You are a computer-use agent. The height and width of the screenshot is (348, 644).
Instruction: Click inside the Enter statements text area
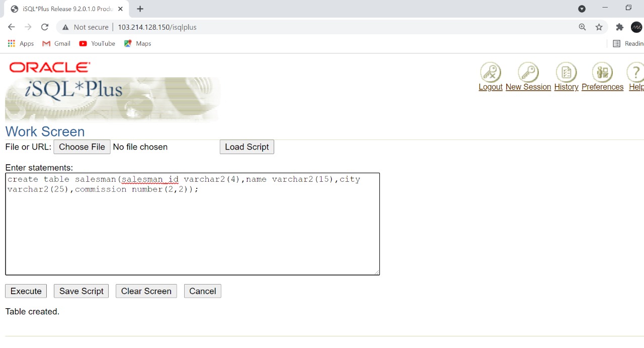pos(192,224)
